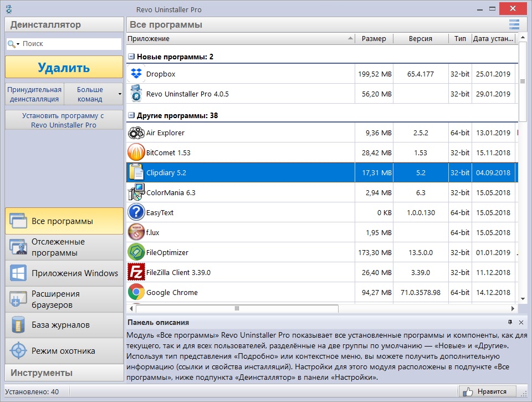Sort by Версия column

coord(421,38)
